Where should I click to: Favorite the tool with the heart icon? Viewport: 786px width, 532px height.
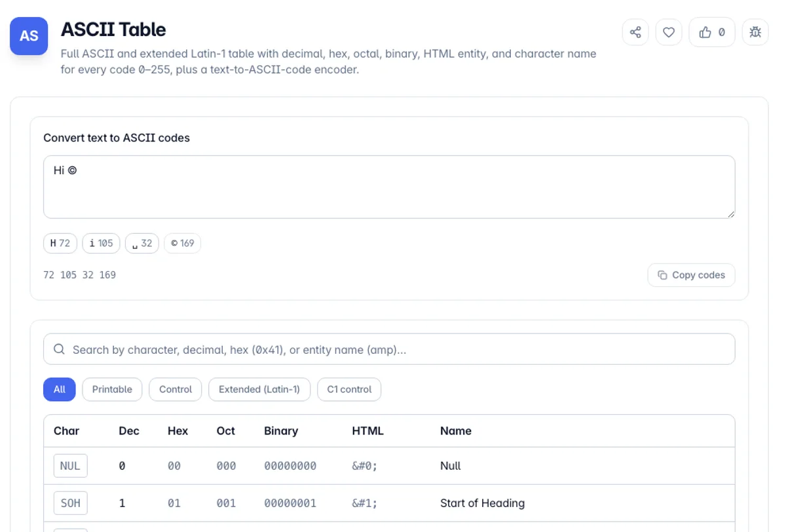(669, 32)
